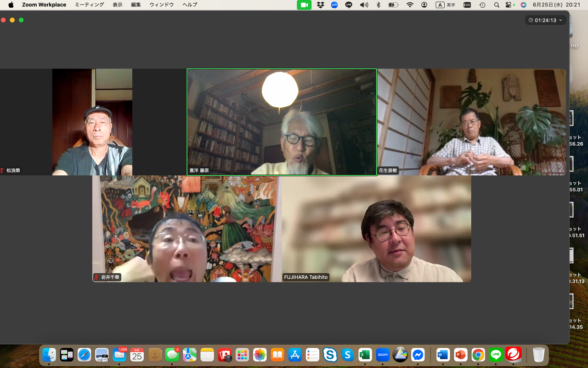Open Google Chrome from the Dock

pyautogui.click(x=478, y=355)
